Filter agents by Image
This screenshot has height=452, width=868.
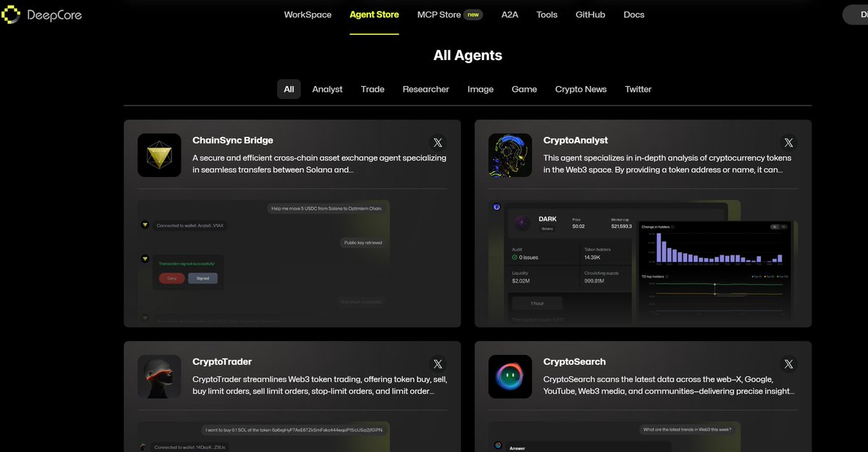tap(480, 89)
